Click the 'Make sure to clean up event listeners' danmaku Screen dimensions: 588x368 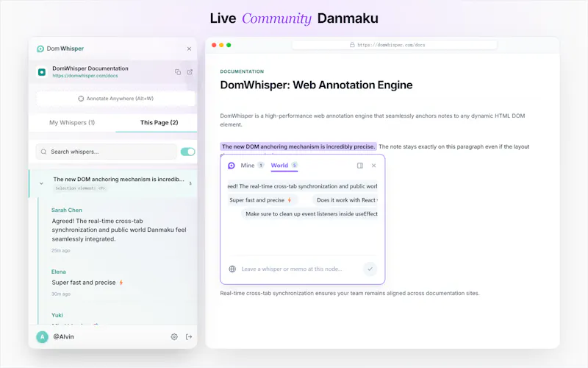(x=309, y=213)
